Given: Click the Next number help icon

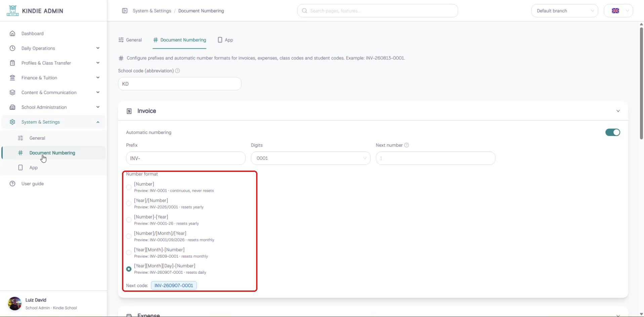Looking at the screenshot, I should coord(406,145).
